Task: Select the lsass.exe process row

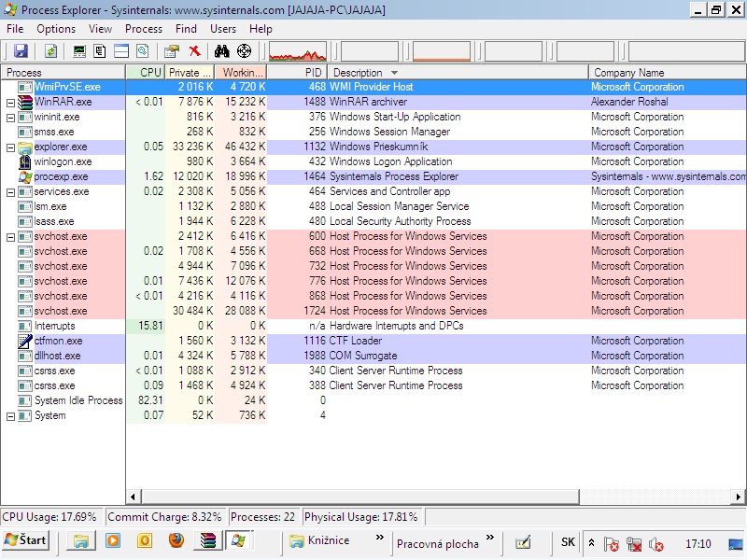Action: pyautogui.click(x=373, y=221)
